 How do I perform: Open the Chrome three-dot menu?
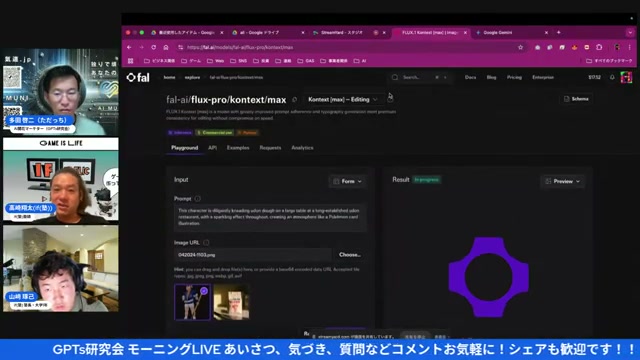click(x=630, y=47)
